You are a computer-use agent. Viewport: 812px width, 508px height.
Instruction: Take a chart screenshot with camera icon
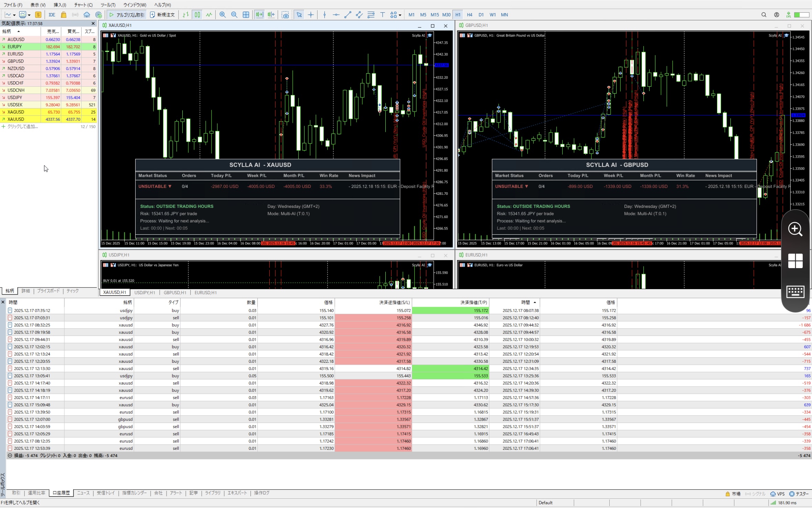(x=285, y=15)
